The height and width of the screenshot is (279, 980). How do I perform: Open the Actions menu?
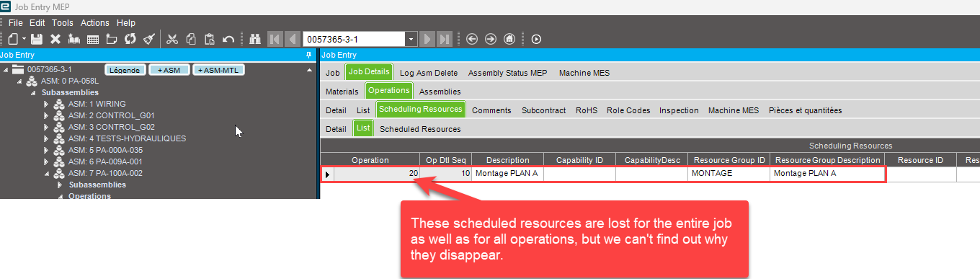click(x=94, y=23)
